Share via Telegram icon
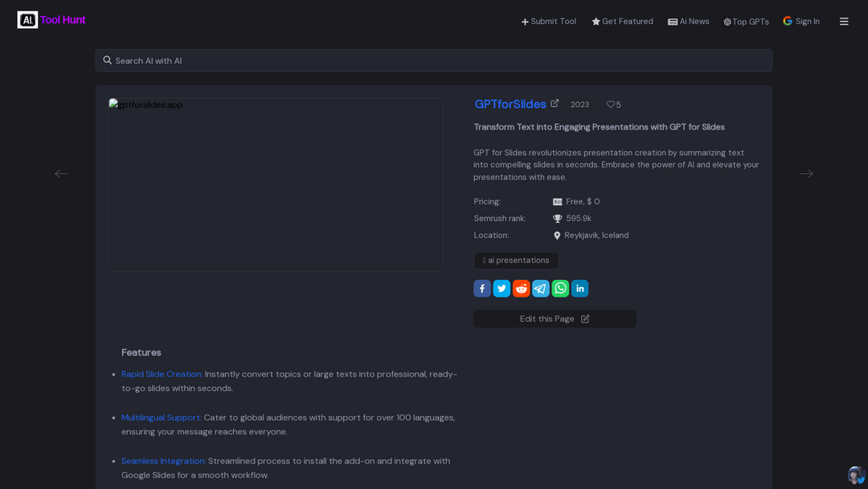Viewport: 868px width, 489px height. tap(541, 289)
